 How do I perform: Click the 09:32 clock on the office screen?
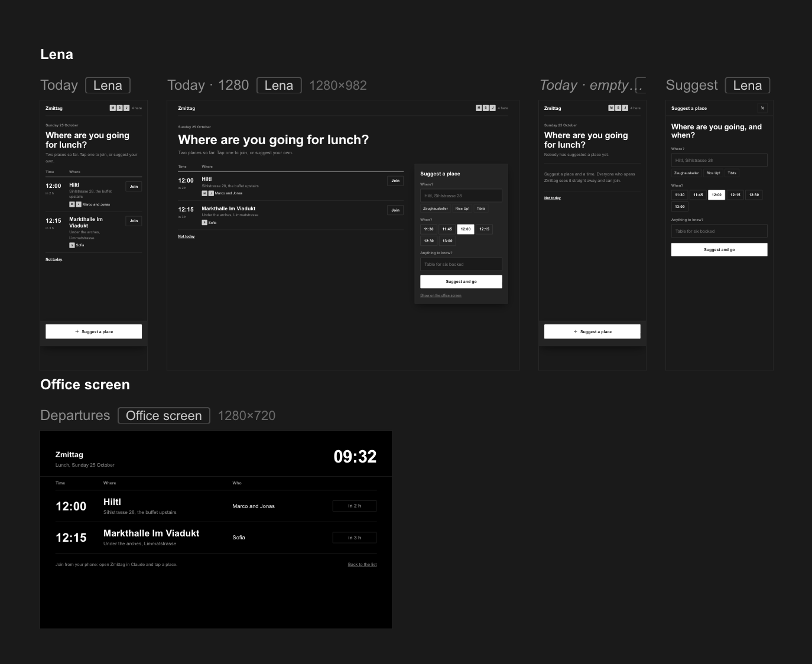click(355, 457)
